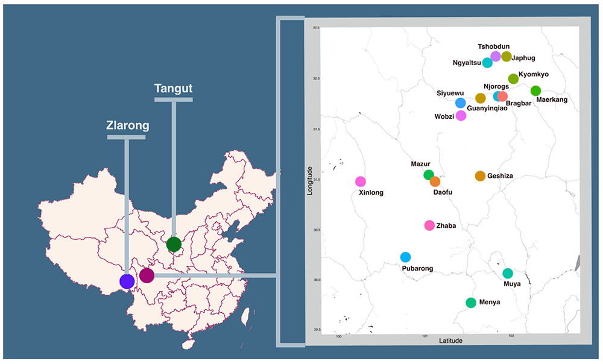Viewport: 603px width, 364px height.
Task: Click the "Zlarong" callout label
Action: (128, 125)
